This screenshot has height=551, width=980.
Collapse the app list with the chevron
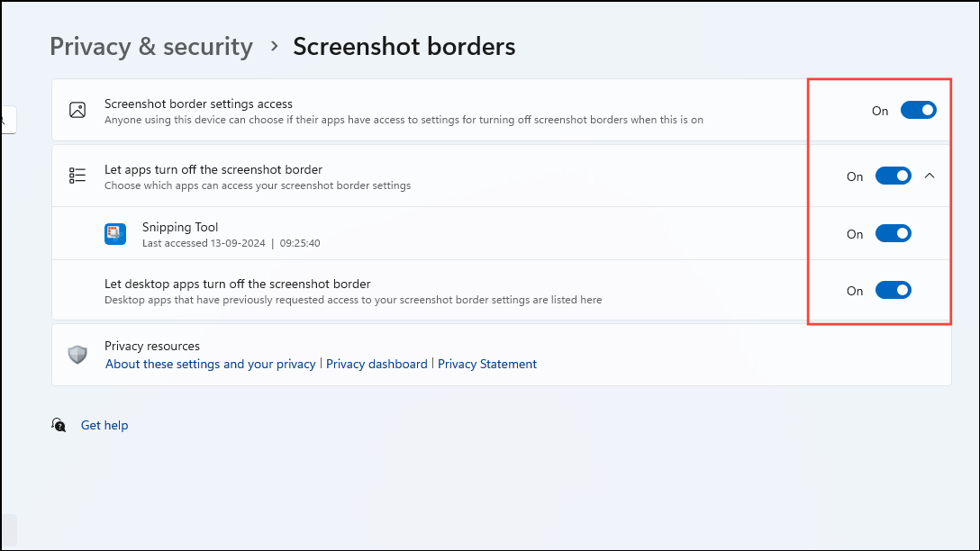[x=930, y=176]
